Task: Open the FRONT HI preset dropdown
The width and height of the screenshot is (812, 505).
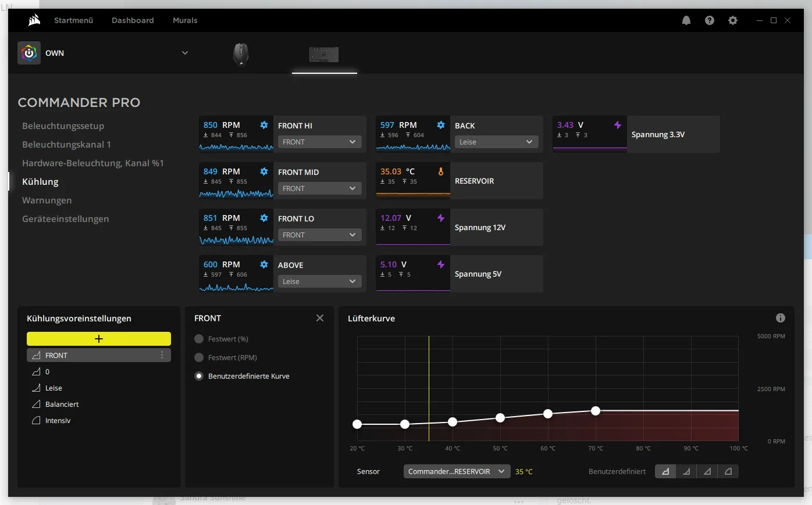Action: pos(320,142)
